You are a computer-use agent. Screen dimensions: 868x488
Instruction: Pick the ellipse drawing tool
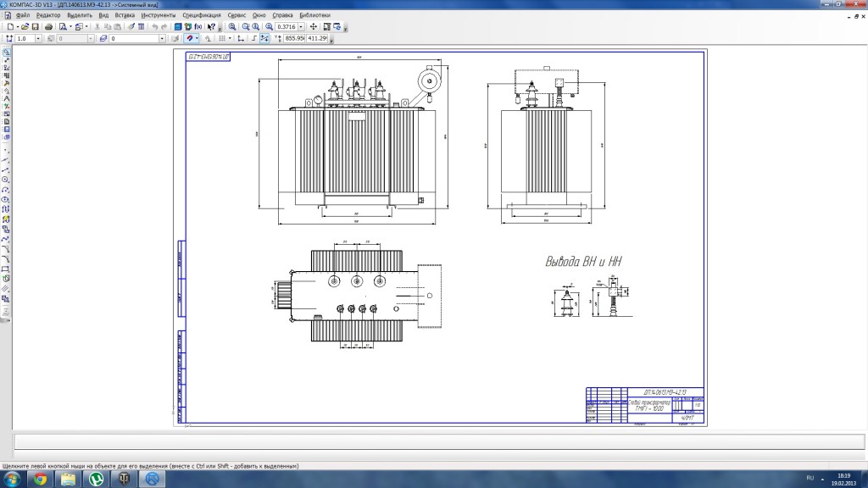(x=6, y=200)
